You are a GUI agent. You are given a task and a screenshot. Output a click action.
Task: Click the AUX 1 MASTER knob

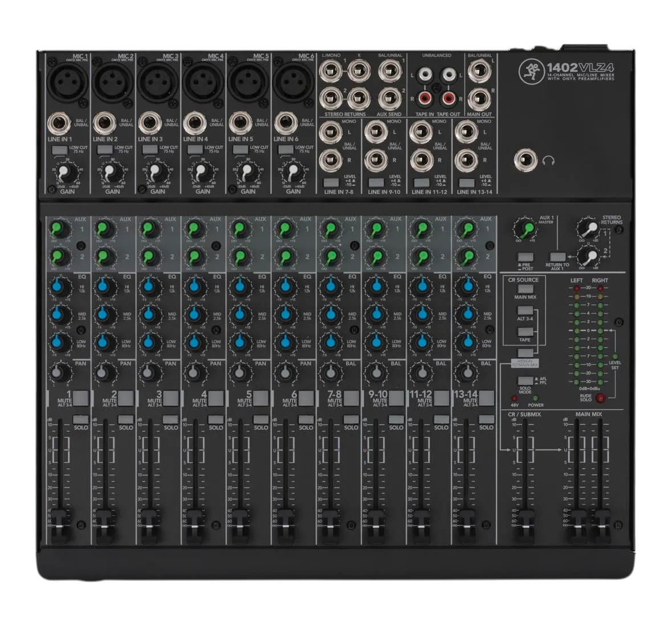tap(526, 229)
